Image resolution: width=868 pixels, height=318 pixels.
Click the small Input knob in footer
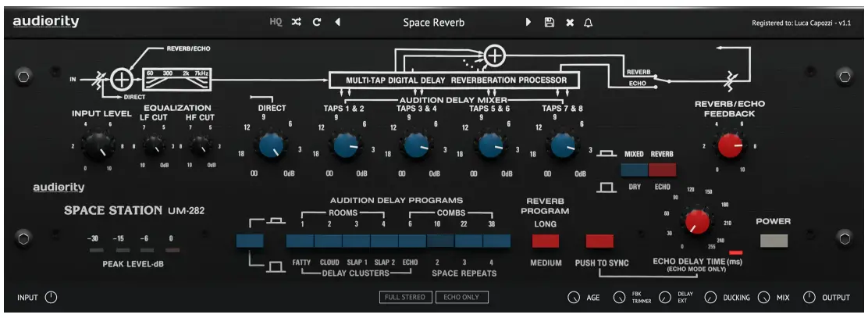coord(51,298)
